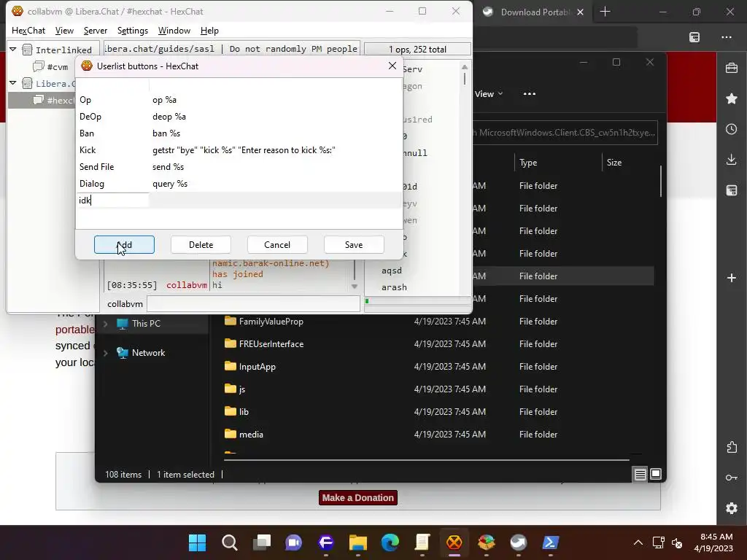Open Downloads in Edge sidebar
The width and height of the screenshot is (747, 560).
(x=731, y=160)
